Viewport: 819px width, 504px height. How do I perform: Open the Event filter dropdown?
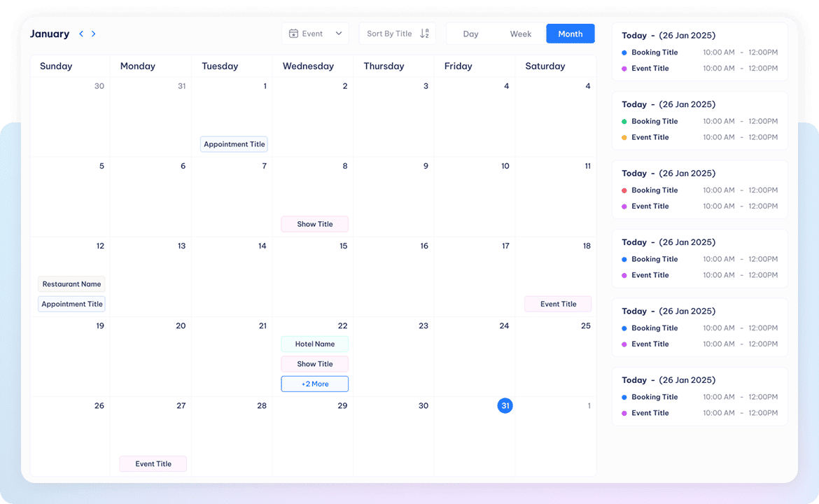click(315, 34)
